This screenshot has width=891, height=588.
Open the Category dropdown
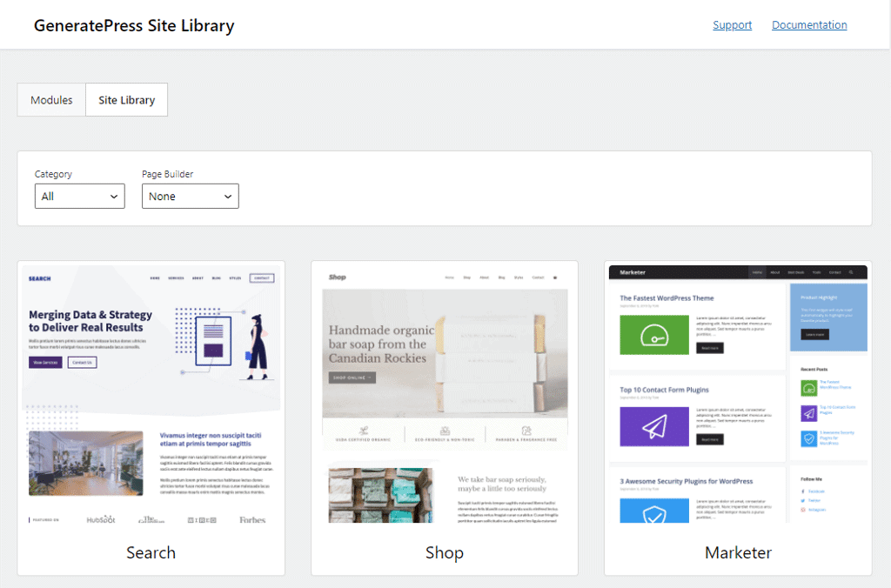(79, 197)
